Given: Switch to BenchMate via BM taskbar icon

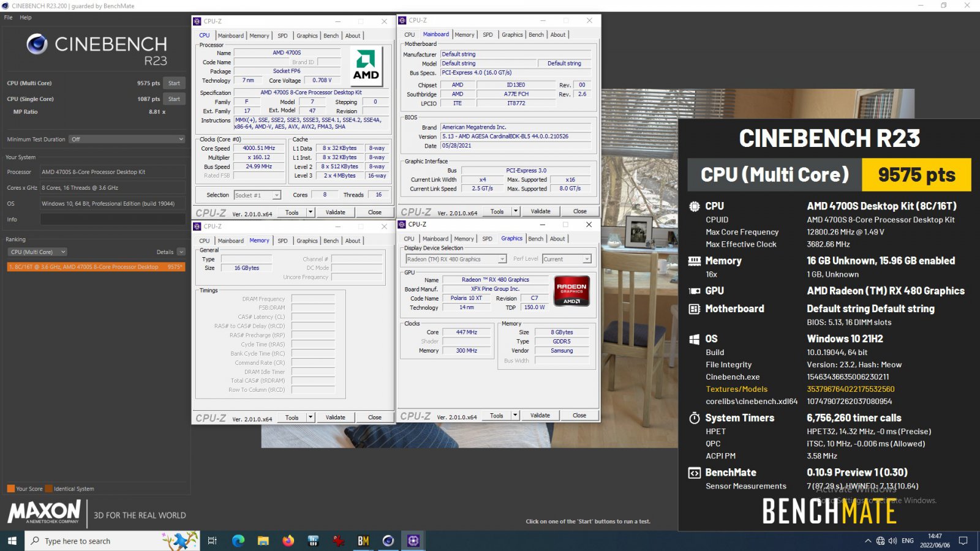Looking at the screenshot, I should pyautogui.click(x=363, y=541).
